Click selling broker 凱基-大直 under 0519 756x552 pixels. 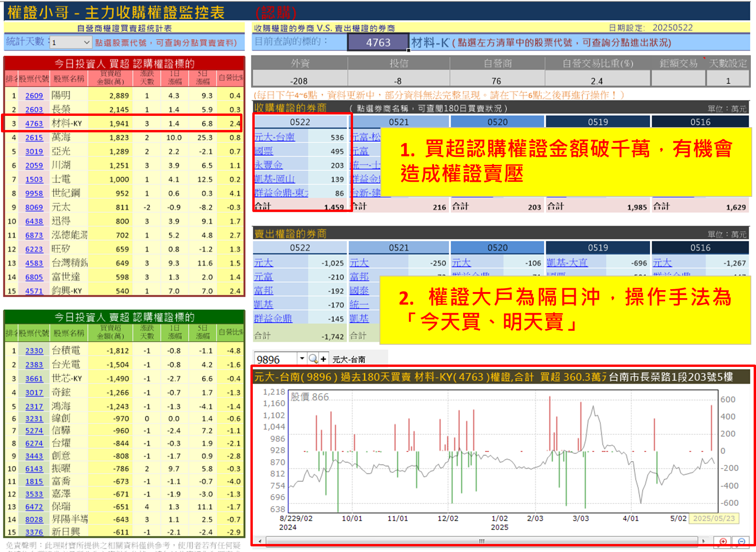point(567,263)
